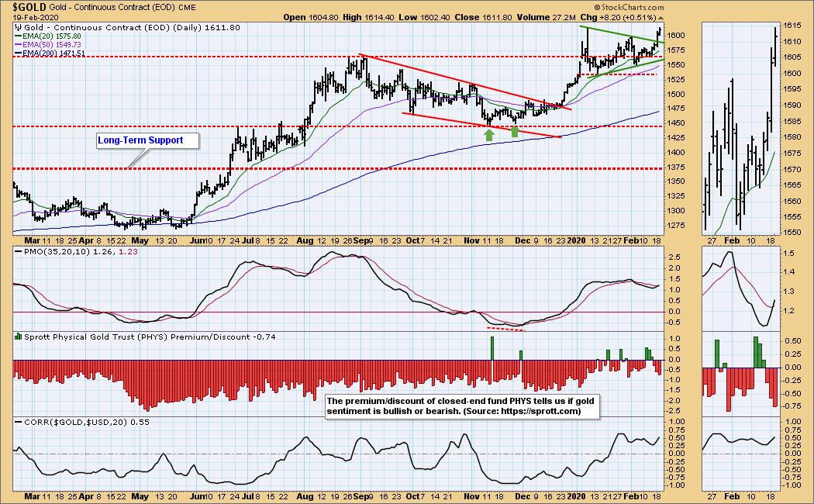Click the up triangle after the Chg percentage
This screenshot has height=504, width=814.
pyautogui.click(x=661, y=18)
